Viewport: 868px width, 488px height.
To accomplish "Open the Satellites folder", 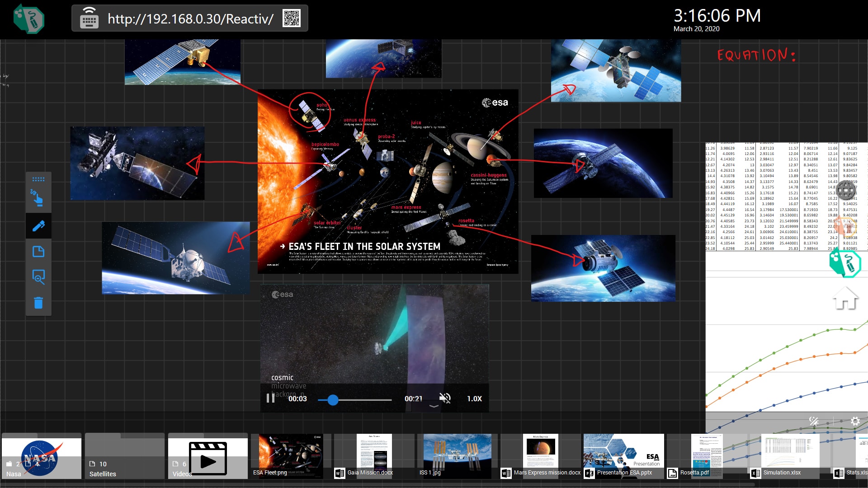I will 125,456.
